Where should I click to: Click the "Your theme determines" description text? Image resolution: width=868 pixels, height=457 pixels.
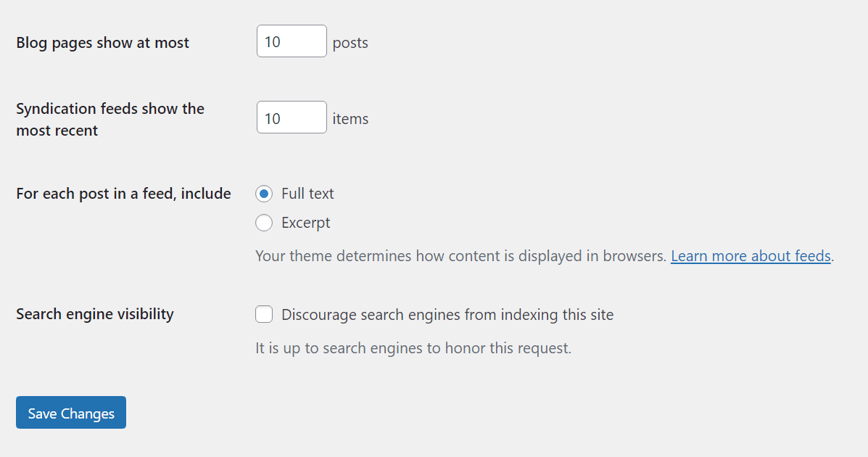coord(460,256)
